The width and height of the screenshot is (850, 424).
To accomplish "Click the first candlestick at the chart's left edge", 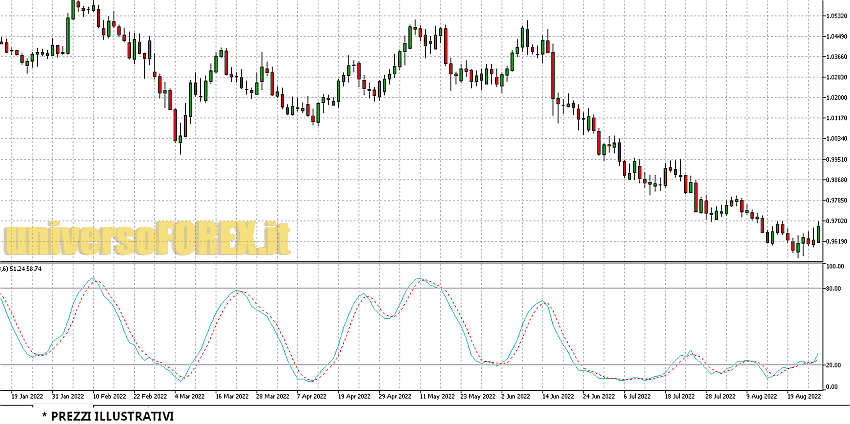I will tap(4, 45).
